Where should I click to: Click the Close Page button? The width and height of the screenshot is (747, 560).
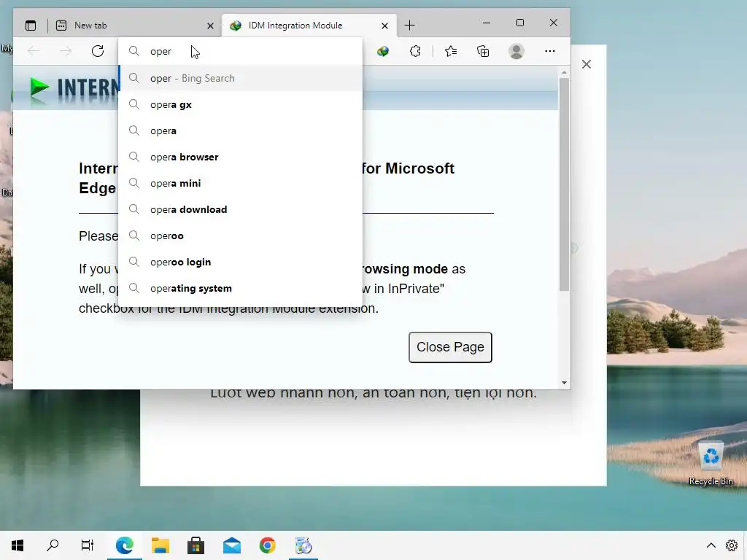(x=450, y=347)
